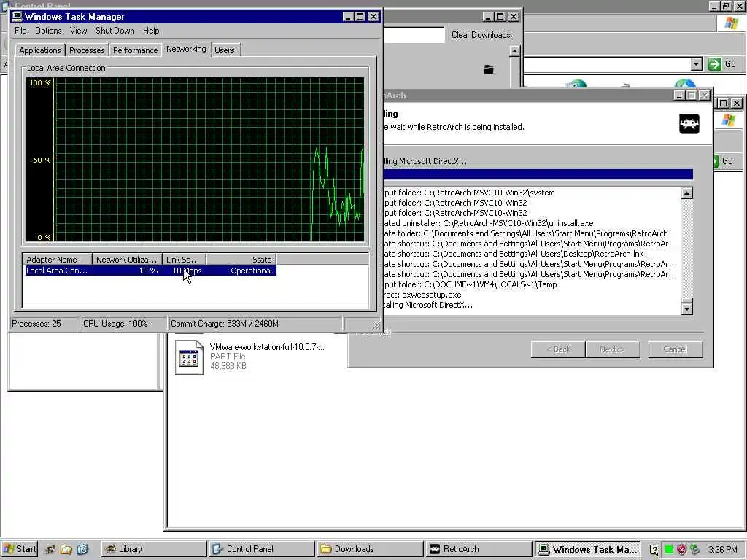Open the address bar dropdown arrow

click(697, 64)
